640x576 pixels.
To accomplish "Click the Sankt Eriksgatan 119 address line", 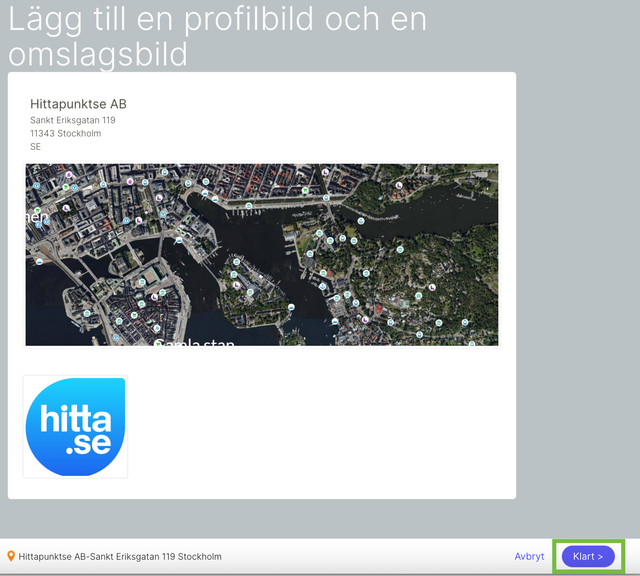I will pyautogui.click(x=73, y=120).
